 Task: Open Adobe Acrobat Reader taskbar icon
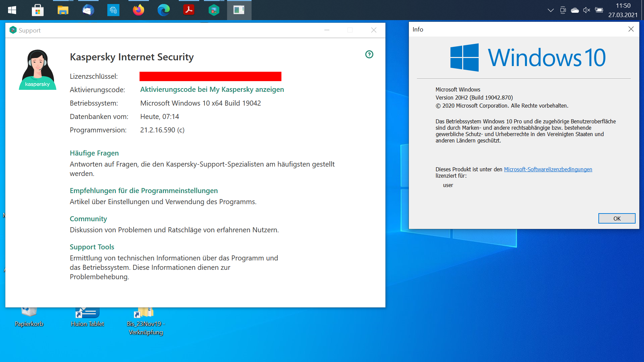coord(189,10)
